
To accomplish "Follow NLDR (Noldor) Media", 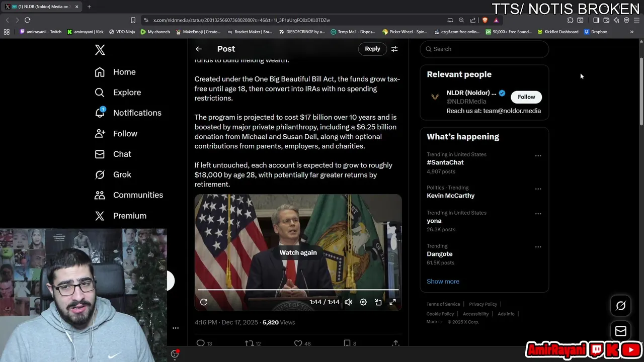I will tap(526, 97).
